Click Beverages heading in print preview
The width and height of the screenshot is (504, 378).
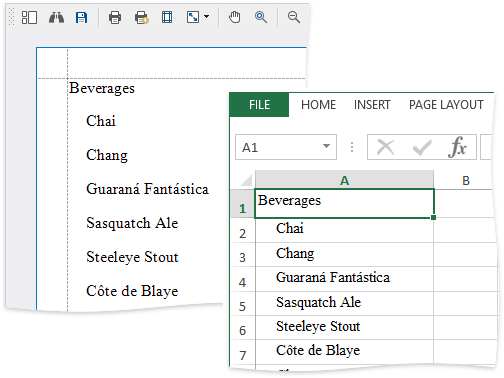click(x=102, y=89)
